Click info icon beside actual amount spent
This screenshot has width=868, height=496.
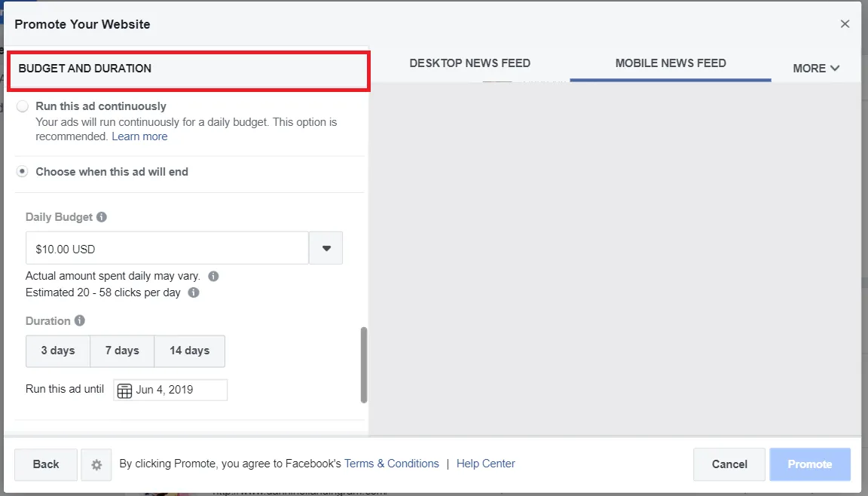pos(213,276)
